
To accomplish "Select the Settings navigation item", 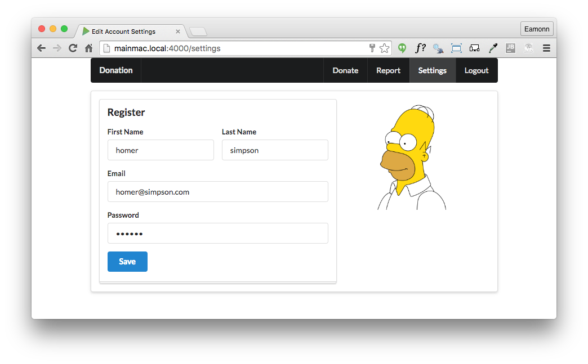I will coord(432,70).
